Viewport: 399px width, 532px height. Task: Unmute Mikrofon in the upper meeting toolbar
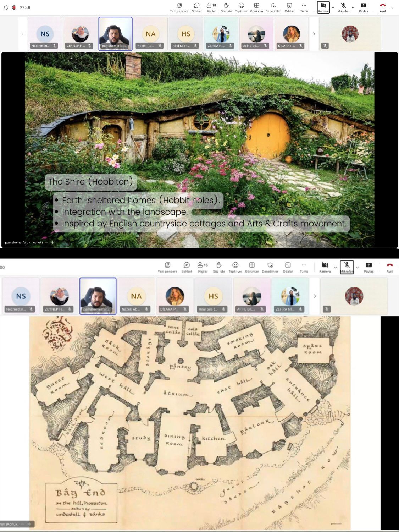pyautogui.click(x=343, y=7)
